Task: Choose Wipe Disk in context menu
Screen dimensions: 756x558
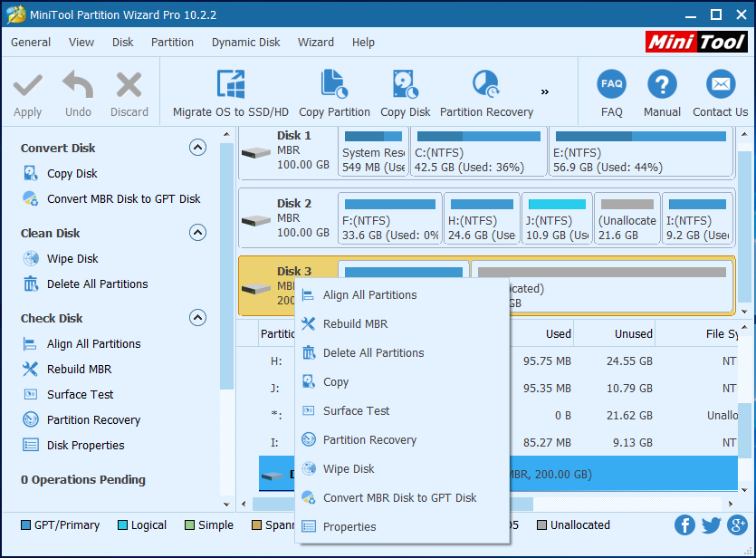Action: [x=402, y=469]
